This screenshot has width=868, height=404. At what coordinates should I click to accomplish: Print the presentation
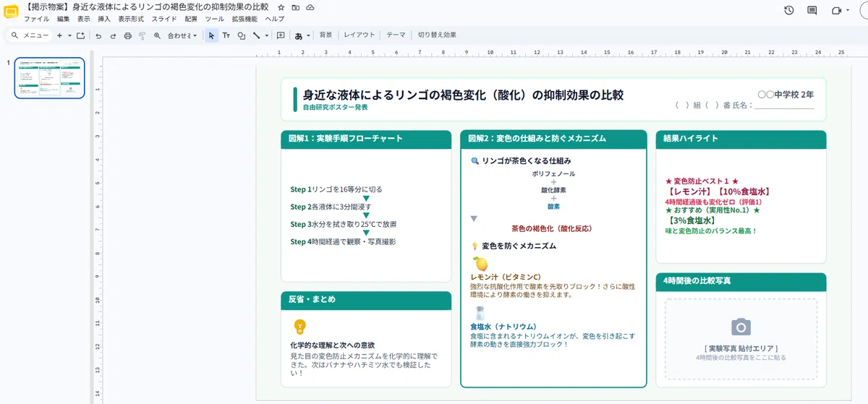click(x=127, y=35)
